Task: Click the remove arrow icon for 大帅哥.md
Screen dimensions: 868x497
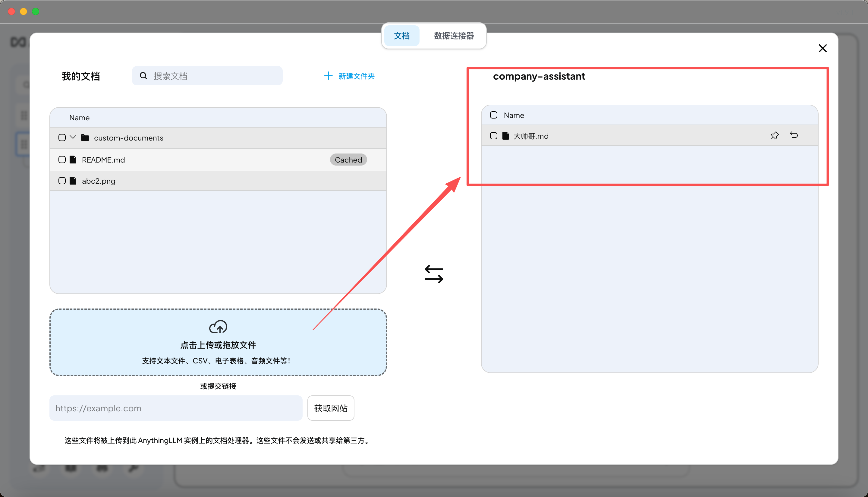Action: 794,135
